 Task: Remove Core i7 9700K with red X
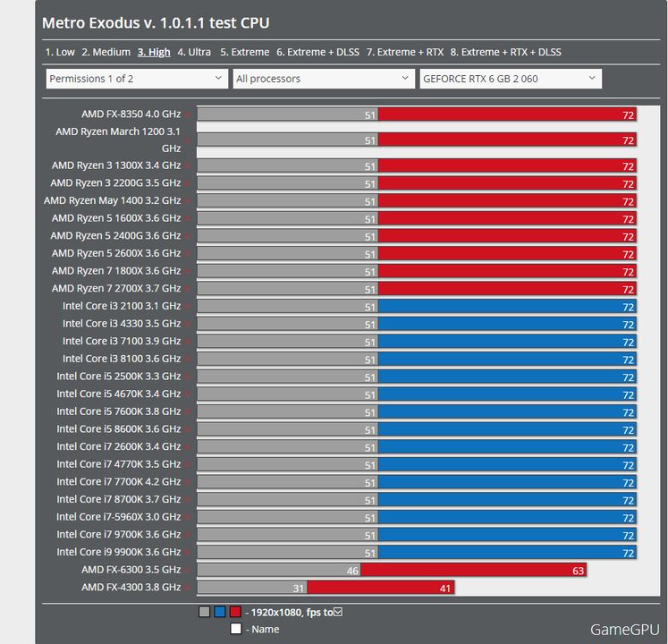(188, 535)
